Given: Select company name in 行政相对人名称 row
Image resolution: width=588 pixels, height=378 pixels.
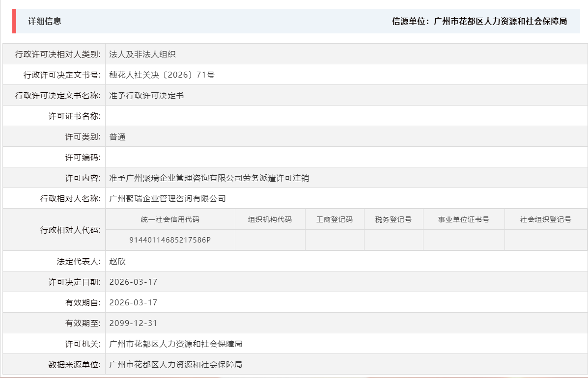Looking at the screenshot, I should coord(168,198).
